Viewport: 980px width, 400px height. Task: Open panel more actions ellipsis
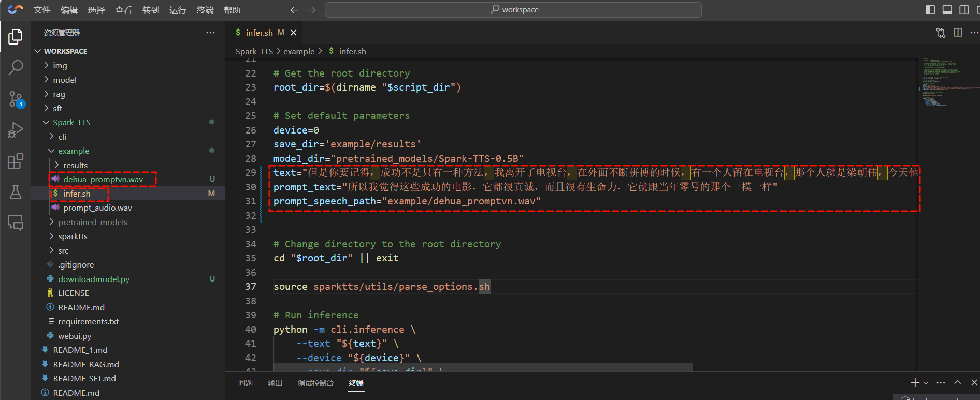tap(941, 382)
